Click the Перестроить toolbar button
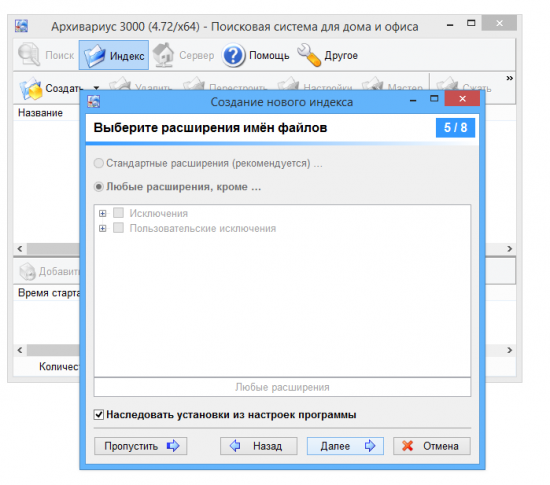Image resolution: width=550 pixels, height=485 pixels. pos(225,84)
